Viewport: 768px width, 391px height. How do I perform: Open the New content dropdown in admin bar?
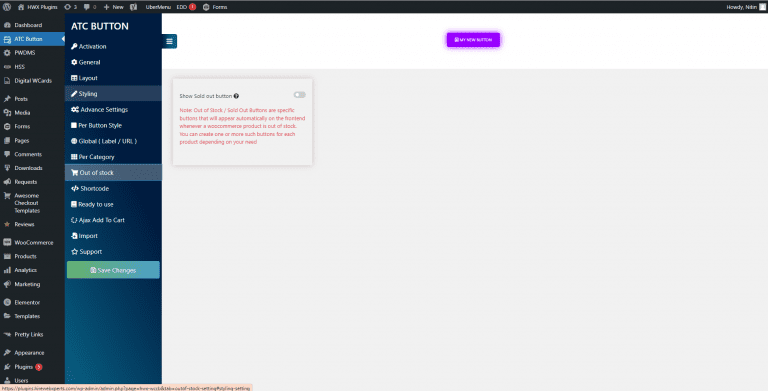[x=113, y=7]
